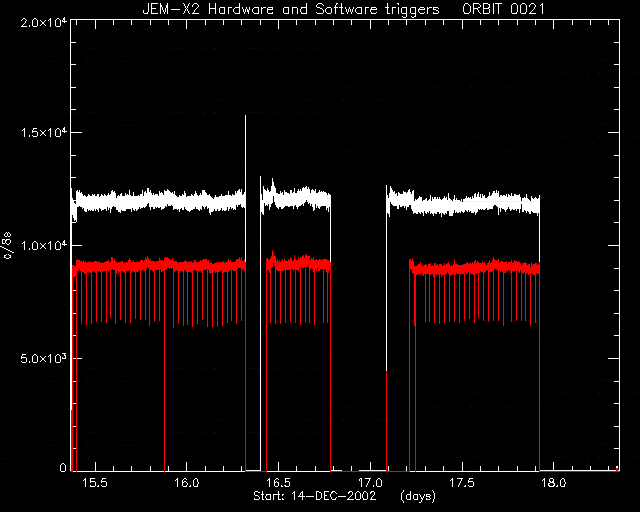Click the 1.5×10⁴ y-axis tick label
The image size is (640, 512).
click(44, 132)
